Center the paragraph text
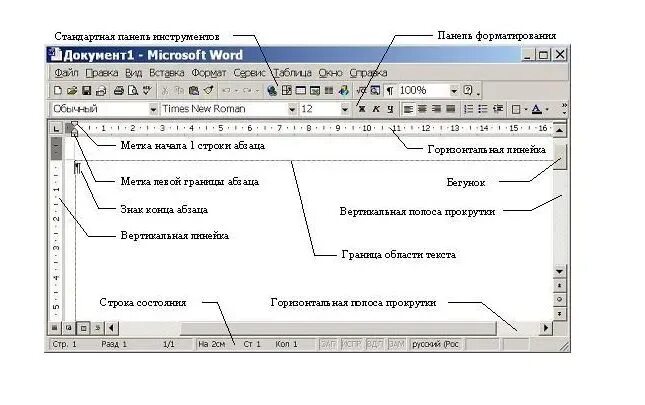This screenshot has width=645, height=405. point(422,109)
